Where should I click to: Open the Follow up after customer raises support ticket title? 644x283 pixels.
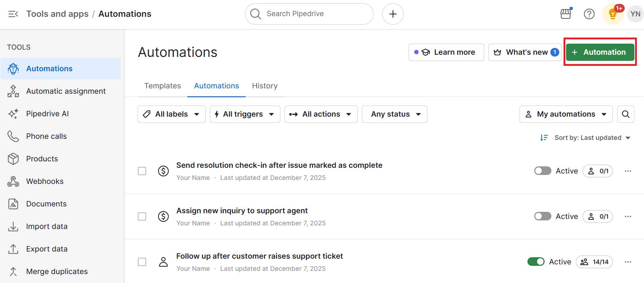(260, 256)
